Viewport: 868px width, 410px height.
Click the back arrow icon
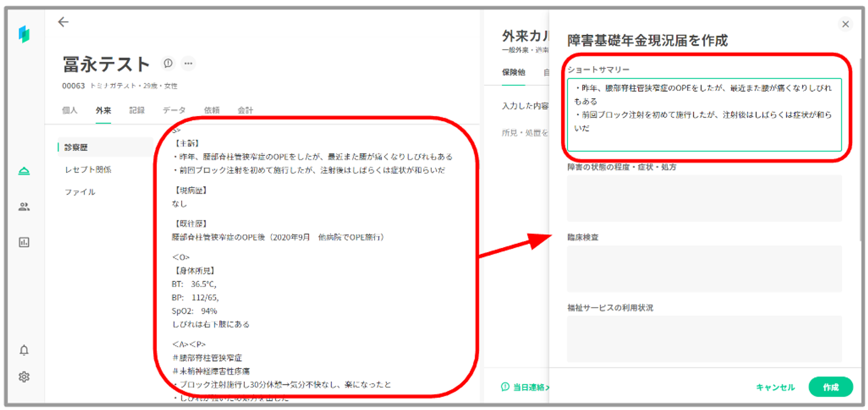63,22
